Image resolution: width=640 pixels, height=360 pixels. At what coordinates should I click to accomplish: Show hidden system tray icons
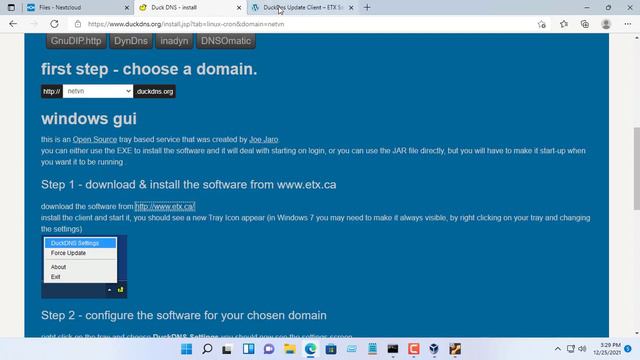(x=558, y=349)
